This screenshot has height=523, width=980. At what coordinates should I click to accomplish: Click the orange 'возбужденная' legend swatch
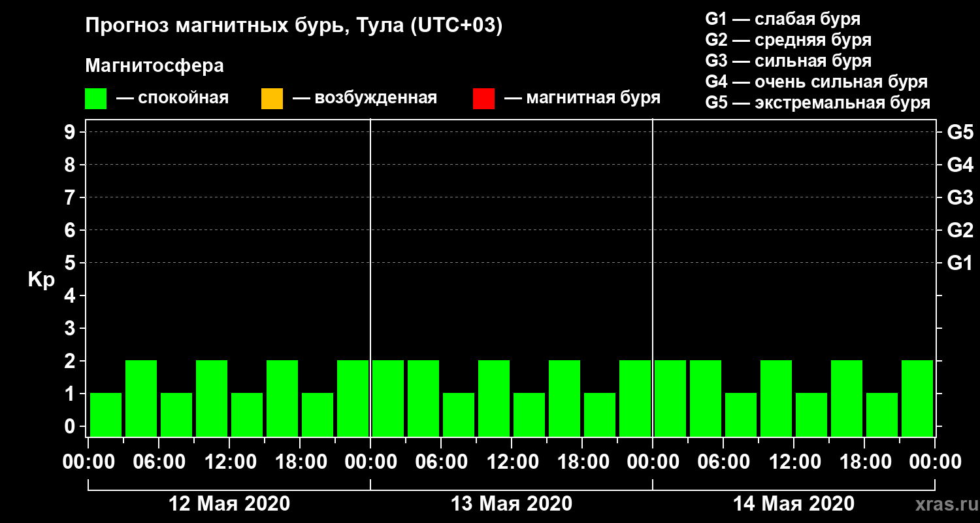272,99
